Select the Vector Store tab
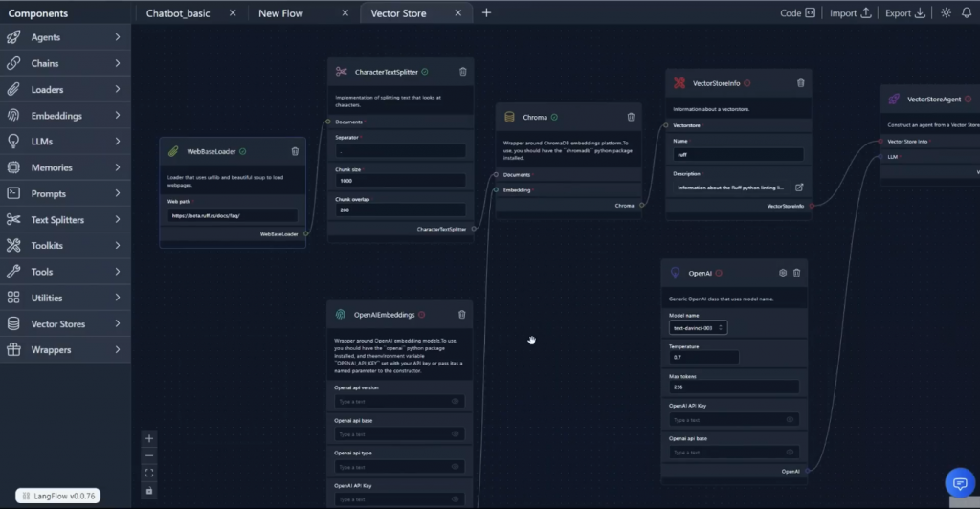The image size is (980, 509). [x=398, y=13]
